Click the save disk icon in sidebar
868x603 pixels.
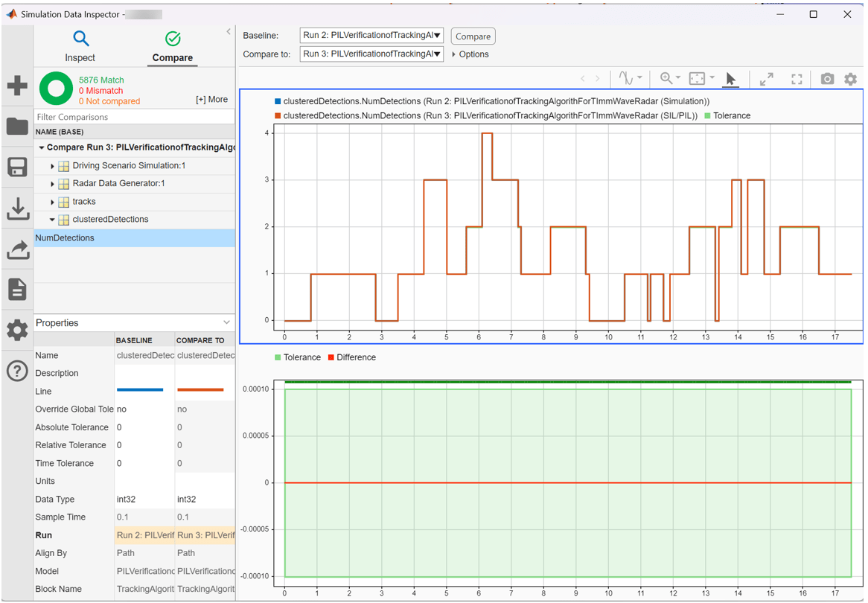click(x=17, y=167)
